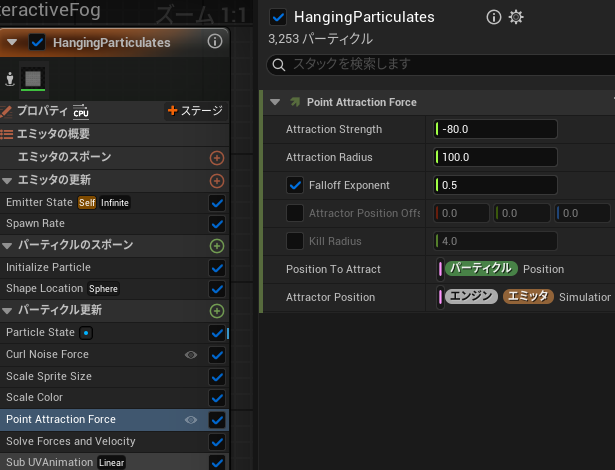Disable the Spawn Rate module checkbox

[x=217, y=224]
